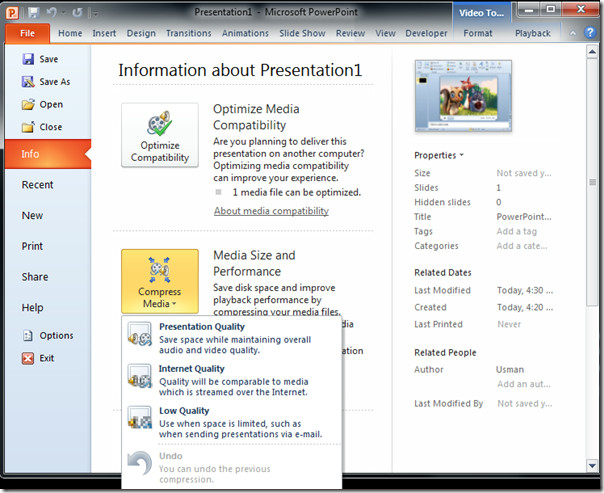Click the Undo compression arrow icon
The image size is (604, 493).
(x=139, y=463)
